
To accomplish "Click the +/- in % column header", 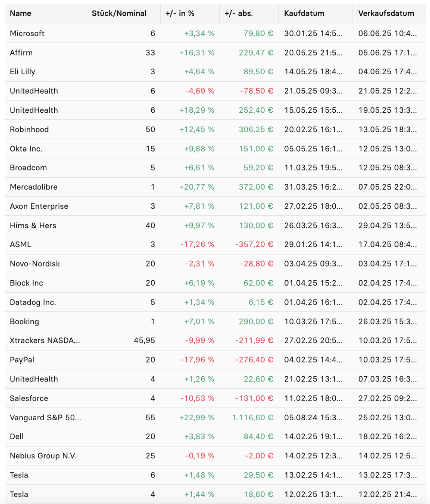I will pyautogui.click(x=180, y=13).
